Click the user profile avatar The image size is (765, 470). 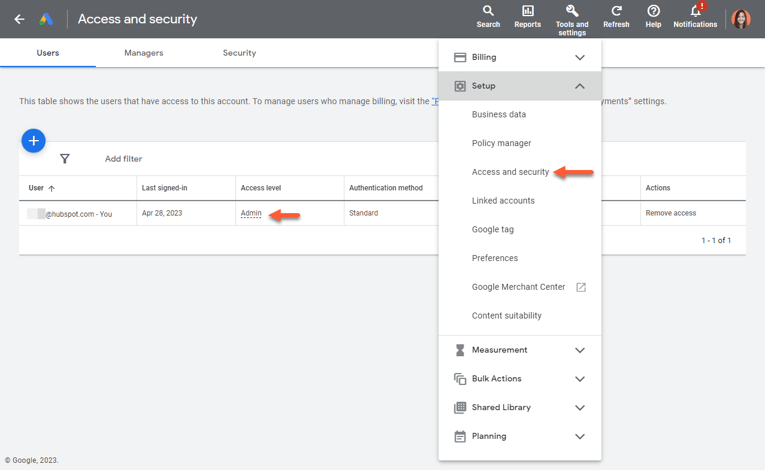[741, 19]
